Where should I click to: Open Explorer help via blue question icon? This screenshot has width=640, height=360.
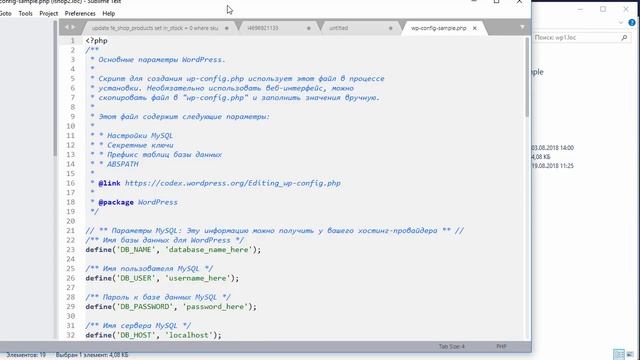coord(632,23)
